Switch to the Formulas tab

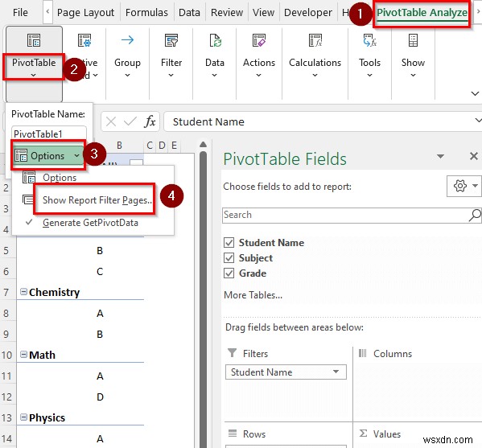pyautogui.click(x=146, y=13)
